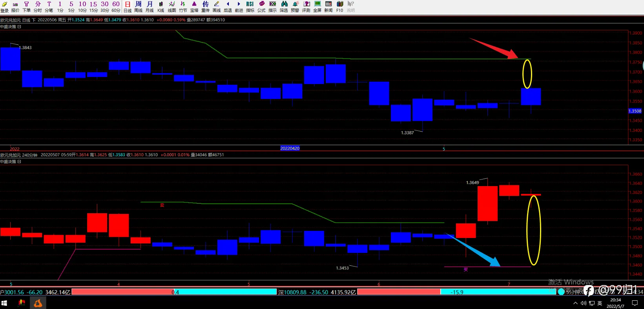Switch to the 周线 weekly chart
Screen dimensions: 644x309
[x=139, y=7]
